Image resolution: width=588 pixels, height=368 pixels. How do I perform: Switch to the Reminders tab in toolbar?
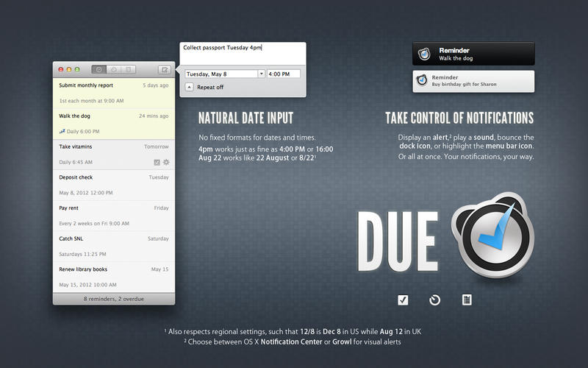pos(99,69)
